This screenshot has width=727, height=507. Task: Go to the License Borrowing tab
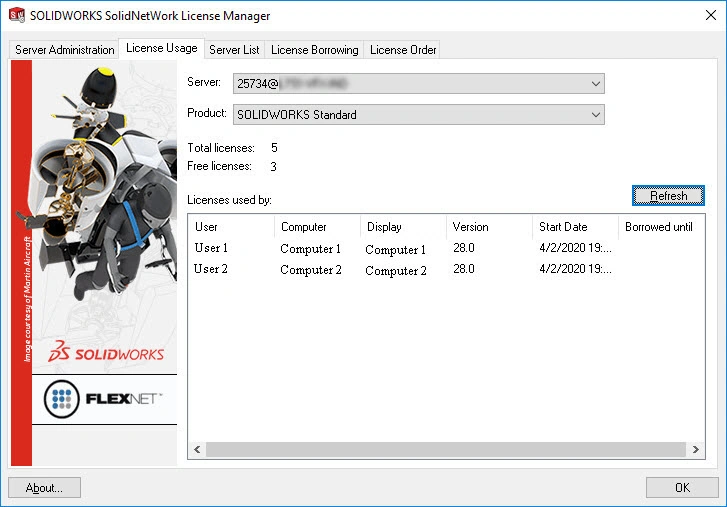tap(314, 50)
